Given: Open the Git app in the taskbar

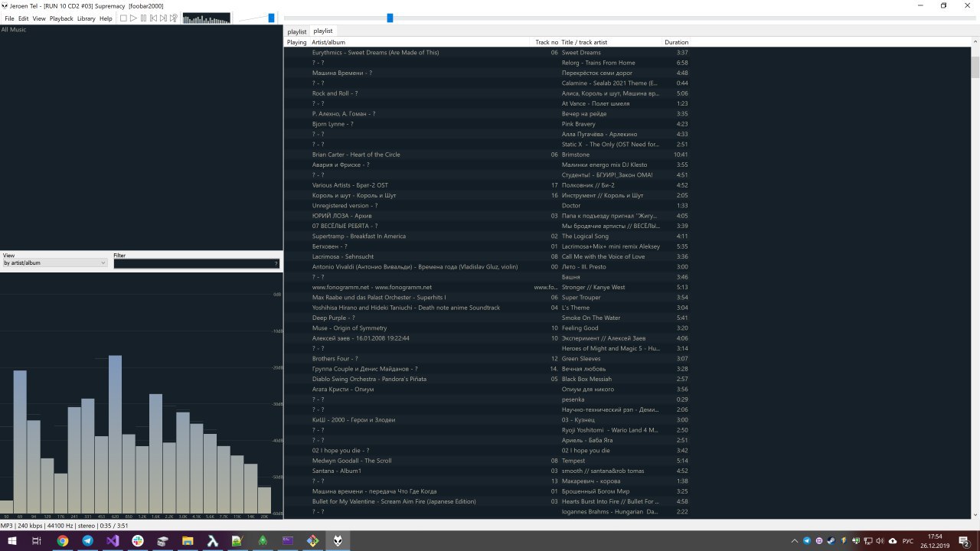Looking at the screenshot, I should tap(312, 540).
